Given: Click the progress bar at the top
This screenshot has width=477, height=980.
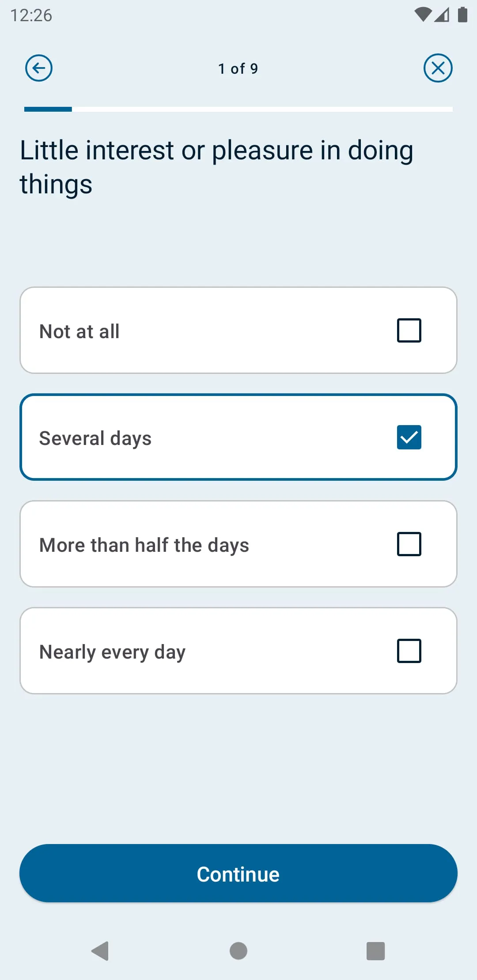Looking at the screenshot, I should [x=238, y=109].
